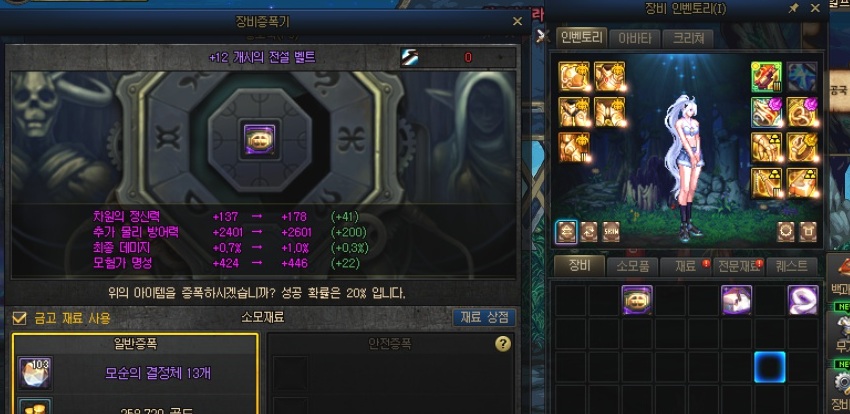Click the 모순의 결정체 material icon
Image resolution: width=850 pixels, height=414 pixels.
tap(35, 373)
